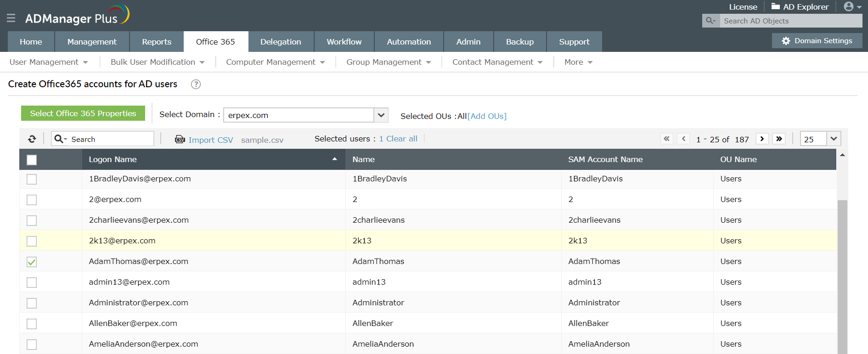Viewport: 868px width, 354px height.
Task: Toggle the select-all header checkbox
Action: [x=32, y=160]
